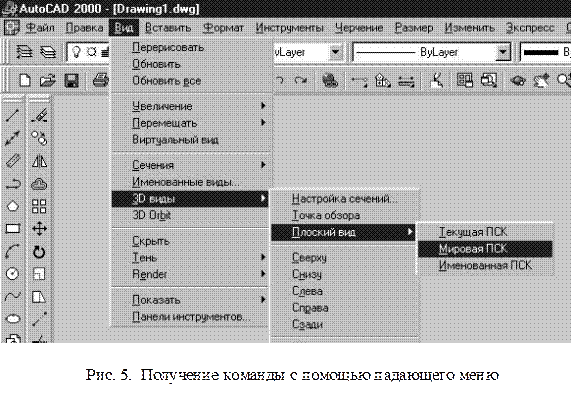Image resolution: width=582 pixels, height=412 pixels.
Task: Select the Ellipse tool
Action: point(13,319)
